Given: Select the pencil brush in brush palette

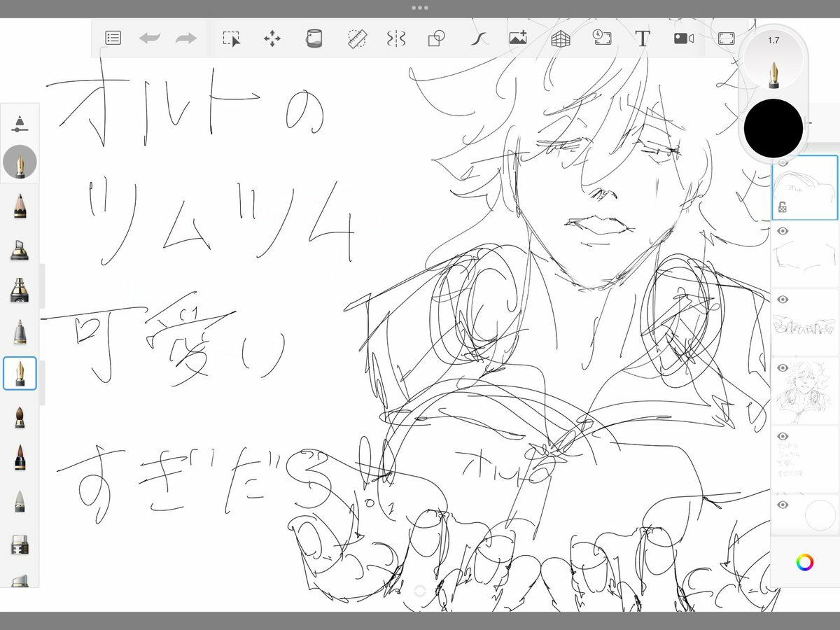Looking at the screenshot, I should point(20,206).
